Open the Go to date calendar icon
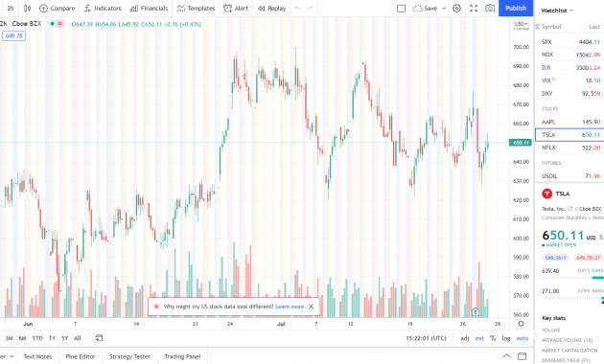Screen dimensions: 604x364 99,338
